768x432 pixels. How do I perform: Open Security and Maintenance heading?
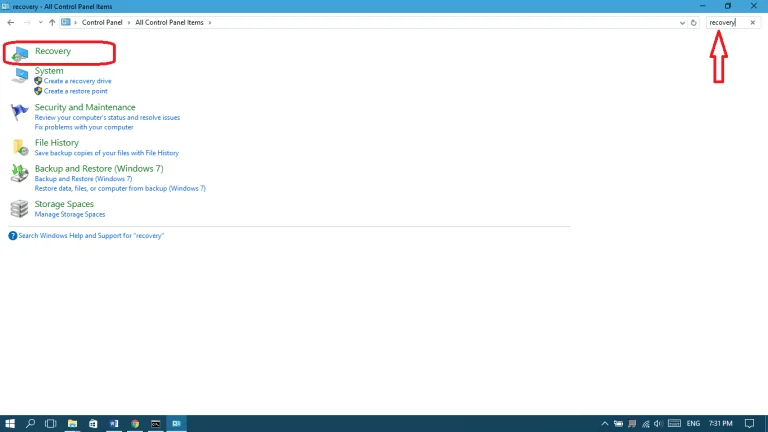[85, 107]
